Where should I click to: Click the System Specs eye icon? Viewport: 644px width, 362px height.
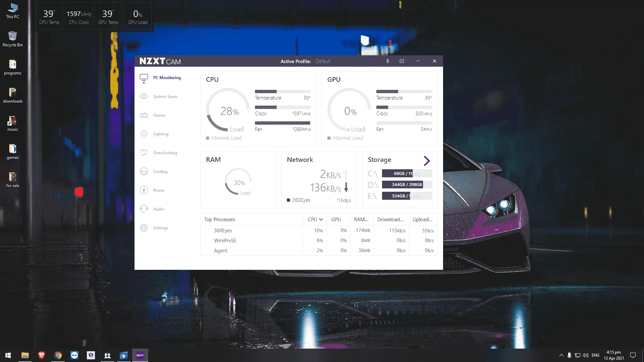[144, 97]
